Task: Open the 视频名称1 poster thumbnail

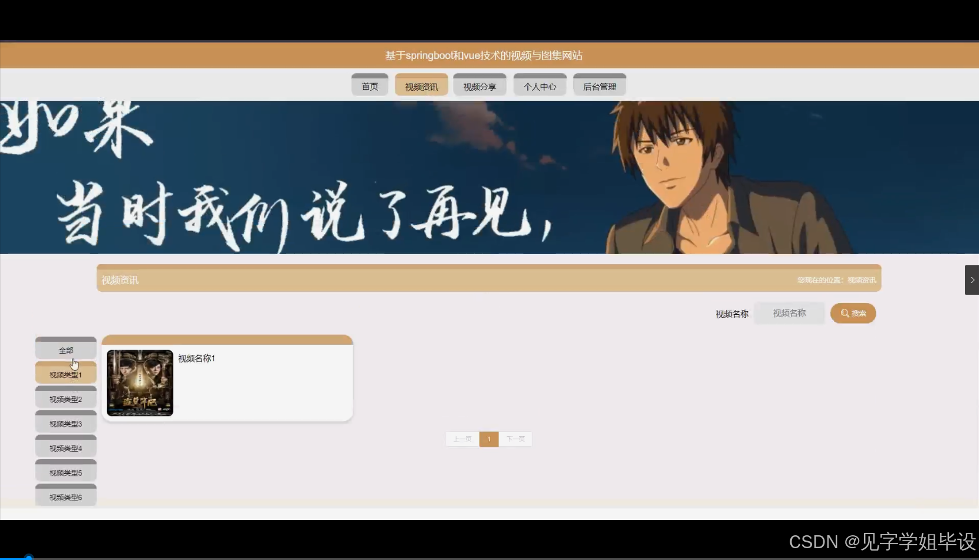Action: (x=140, y=383)
